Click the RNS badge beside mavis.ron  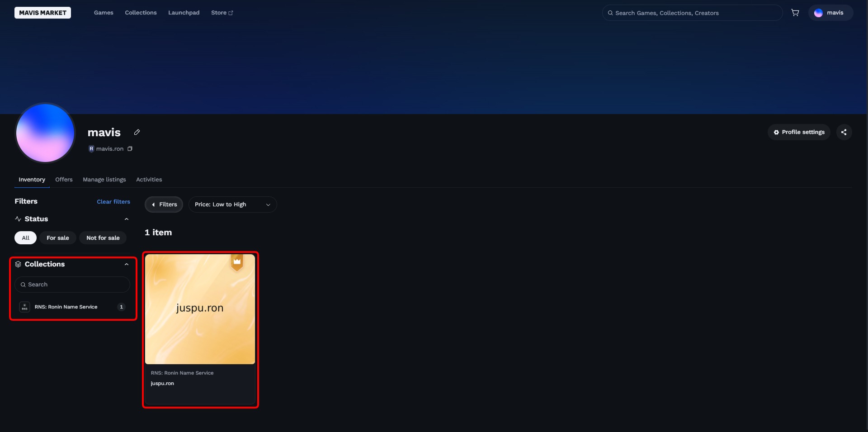click(91, 149)
